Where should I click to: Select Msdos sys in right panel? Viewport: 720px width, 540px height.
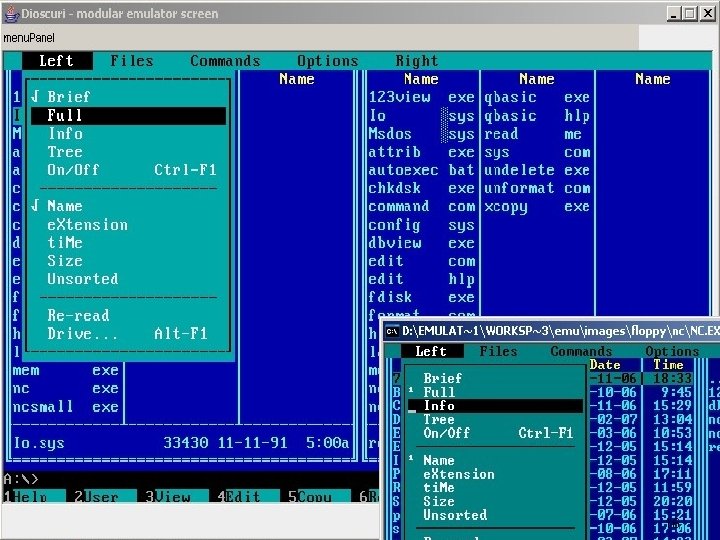click(x=422, y=134)
